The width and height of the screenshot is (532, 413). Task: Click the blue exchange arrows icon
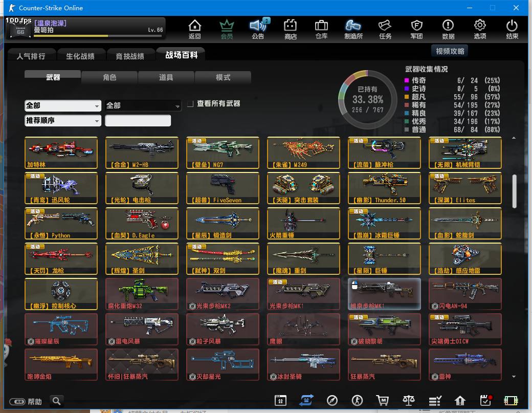point(306,400)
